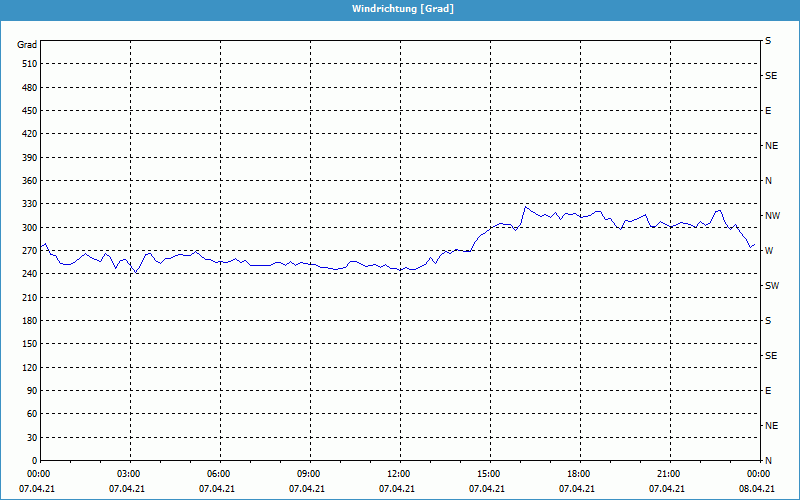
Task: Select the 510 value on the y-axis
Action: pyautogui.click(x=28, y=64)
